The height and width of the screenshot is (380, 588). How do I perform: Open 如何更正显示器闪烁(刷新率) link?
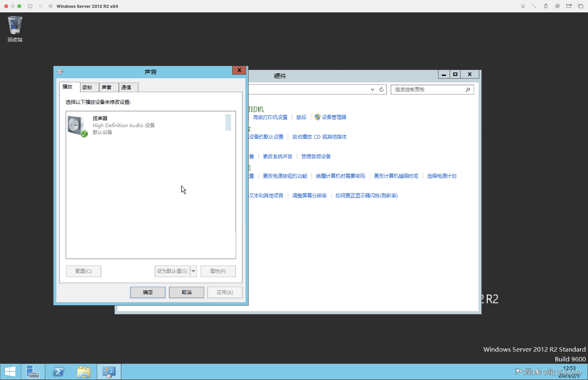(367, 196)
